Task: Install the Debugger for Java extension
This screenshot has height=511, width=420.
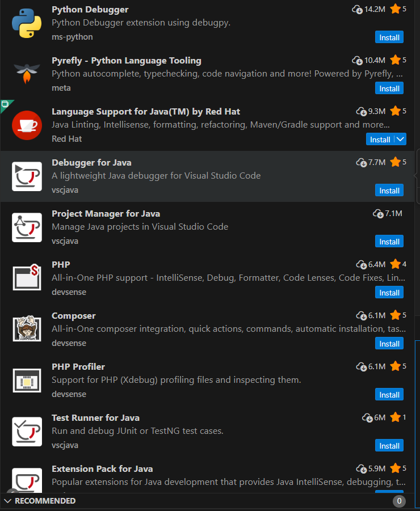Action: (x=389, y=191)
